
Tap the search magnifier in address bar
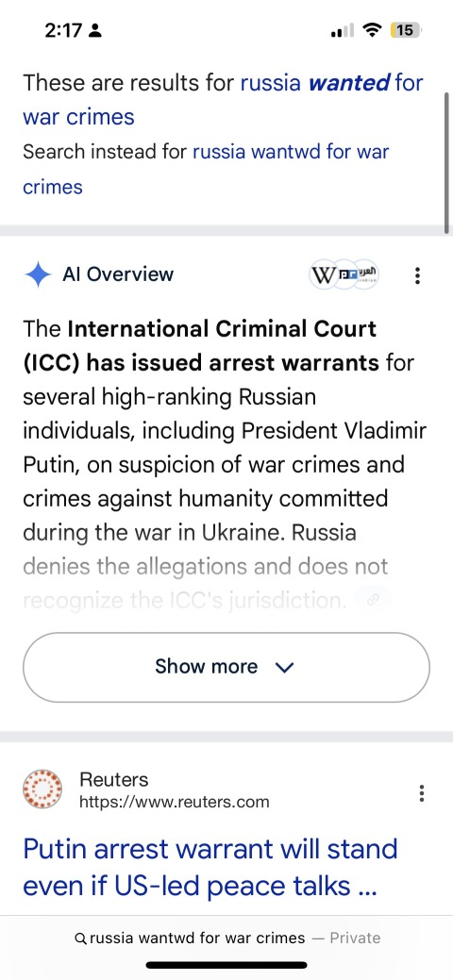click(80, 938)
